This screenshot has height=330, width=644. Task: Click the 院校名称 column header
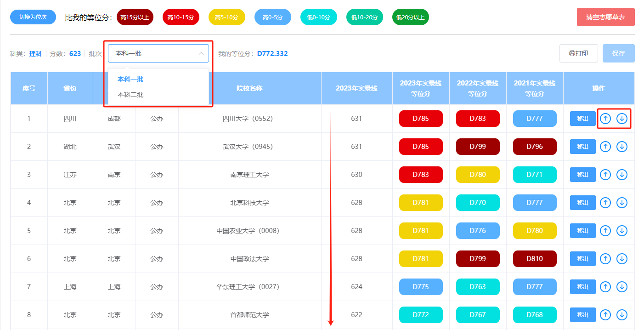pos(249,88)
